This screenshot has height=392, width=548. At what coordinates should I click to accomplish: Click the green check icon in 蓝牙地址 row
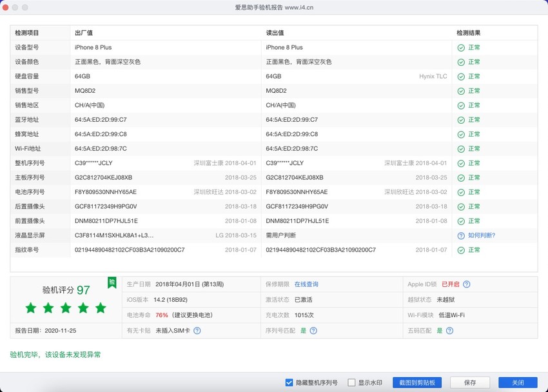tap(461, 120)
